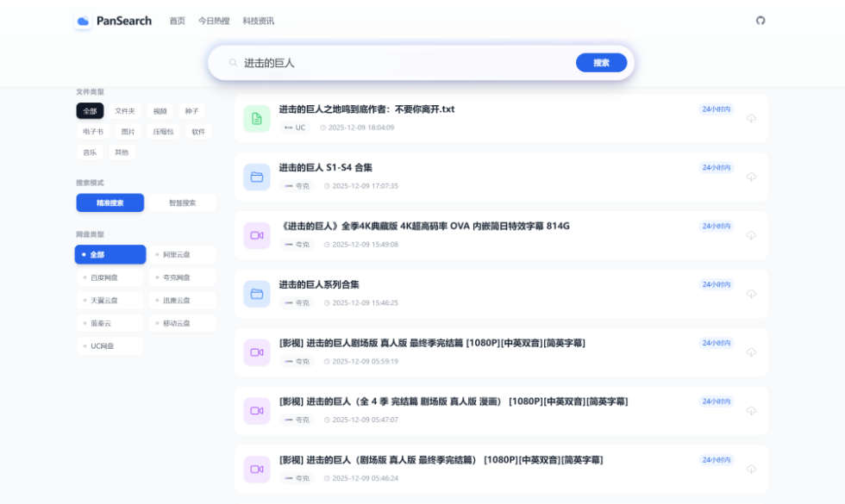Select 全部 under 网盘类型
The image size is (845, 504).
click(110, 255)
